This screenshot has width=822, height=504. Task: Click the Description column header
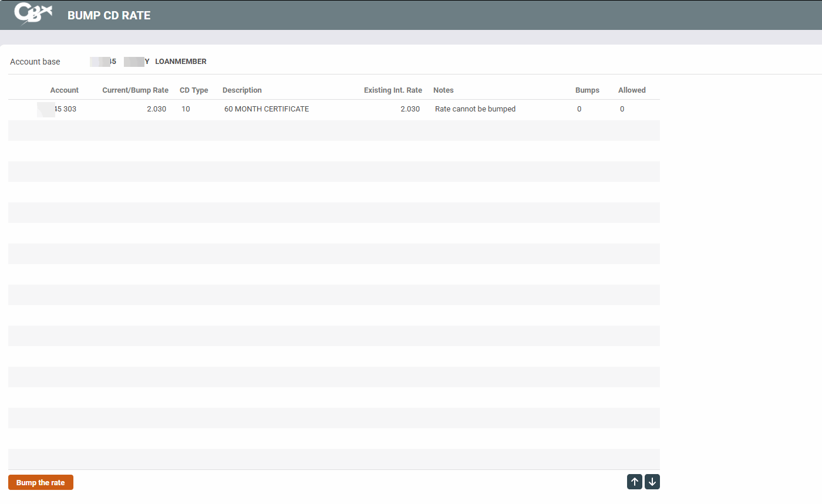pos(242,90)
